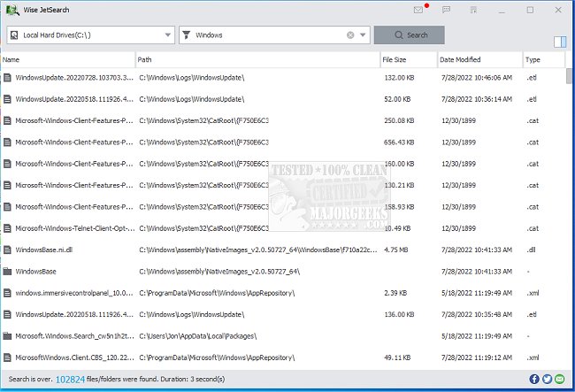575x392 pixels.
Task: Click file icon of Microsoft-Windows-Telnet-Client row
Action: pos(7,228)
